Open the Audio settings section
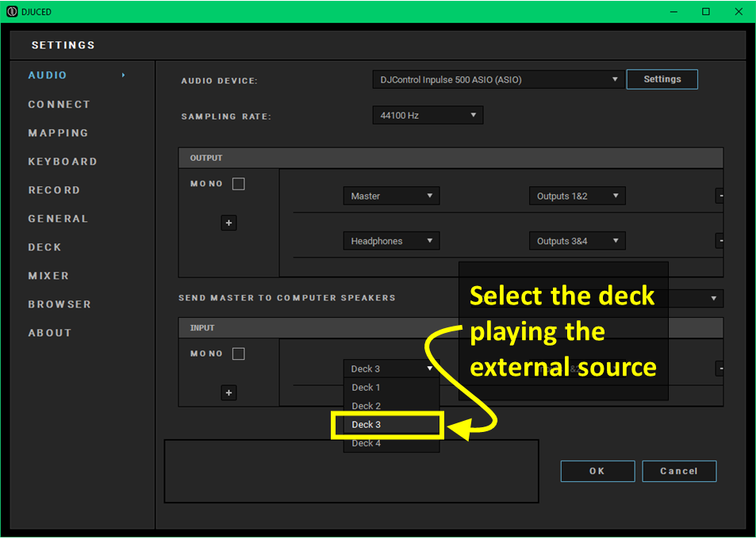Image resolution: width=756 pixels, height=539 pixels. click(x=48, y=75)
